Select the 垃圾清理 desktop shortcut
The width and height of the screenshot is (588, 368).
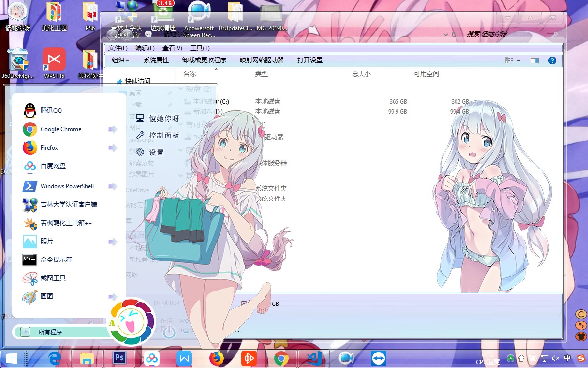click(163, 16)
